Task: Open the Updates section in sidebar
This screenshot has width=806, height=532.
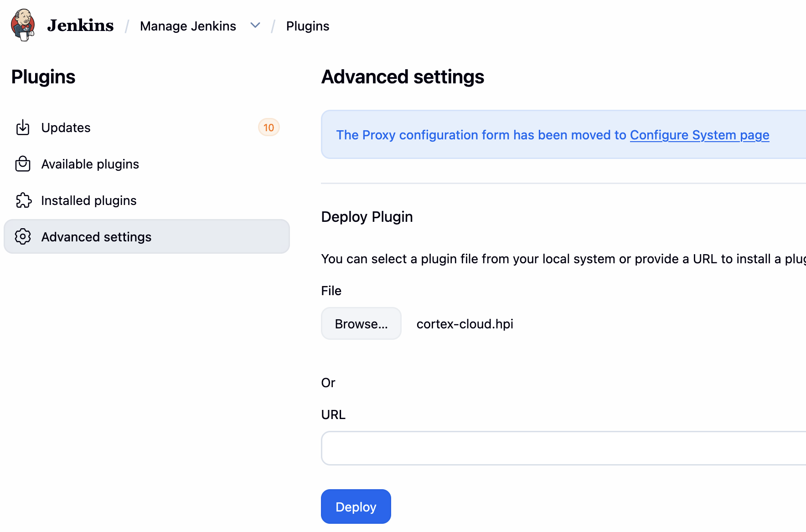Action: click(x=66, y=128)
